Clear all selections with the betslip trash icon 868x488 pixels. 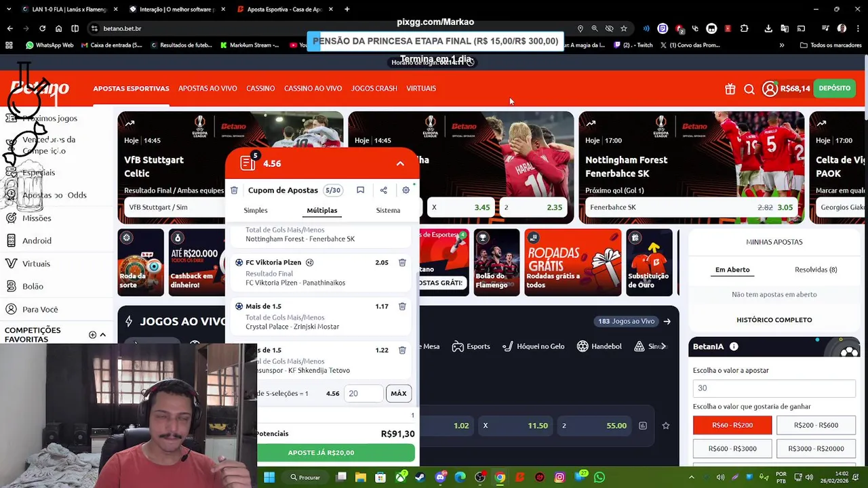click(234, 190)
